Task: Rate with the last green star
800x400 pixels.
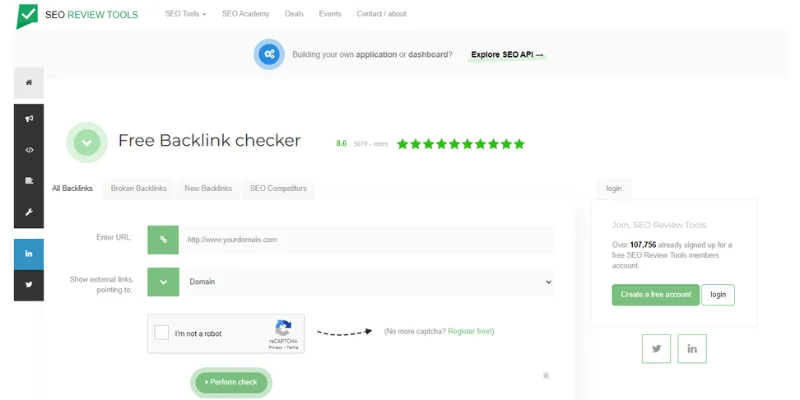Action: click(519, 144)
